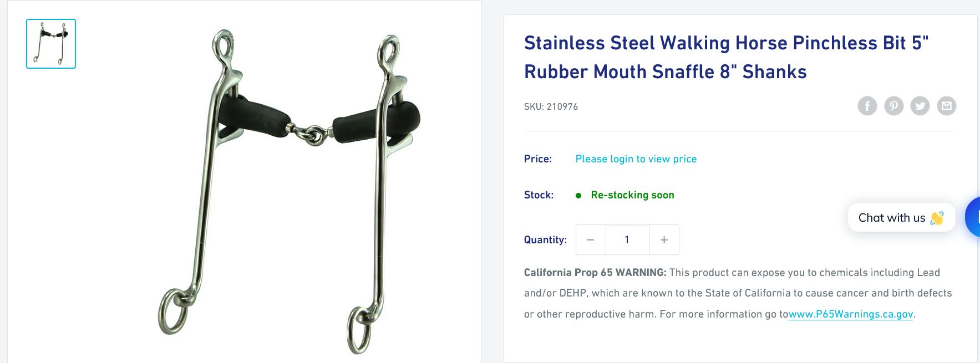Click the 'Price:' label
980x363 pixels.
(x=538, y=159)
